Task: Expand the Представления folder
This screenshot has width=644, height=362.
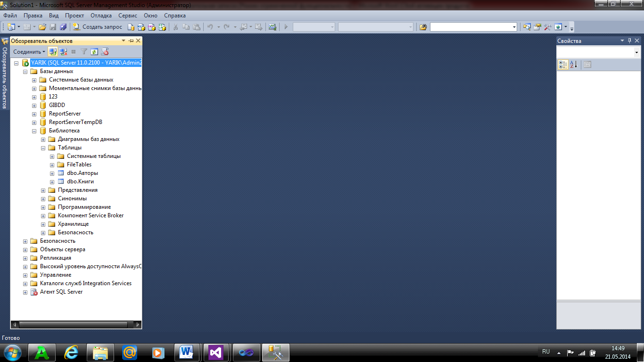Action: point(43,190)
